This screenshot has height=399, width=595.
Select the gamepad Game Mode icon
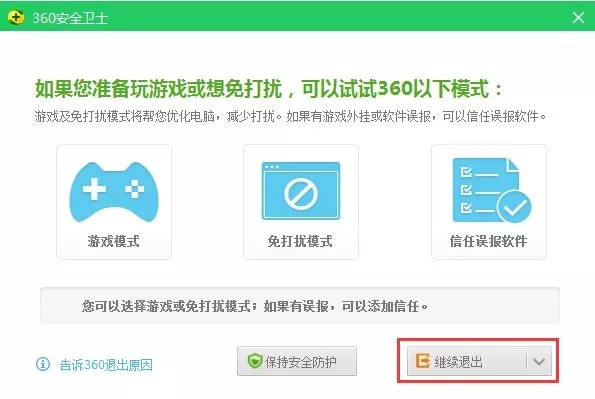[x=114, y=192]
